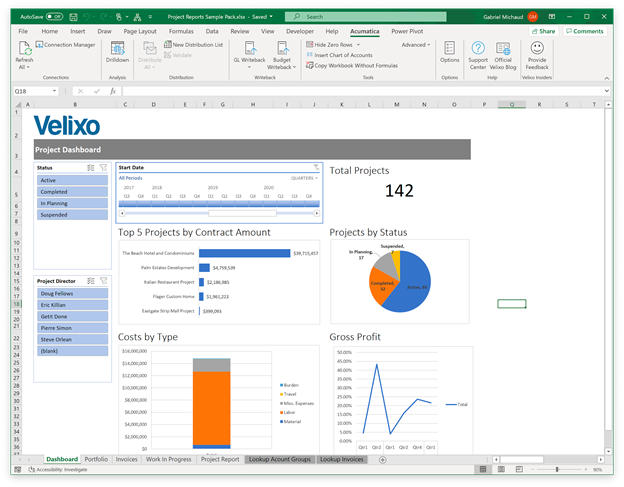The image size is (624, 487).
Task: Expand the formula bar
Action: click(606, 91)
